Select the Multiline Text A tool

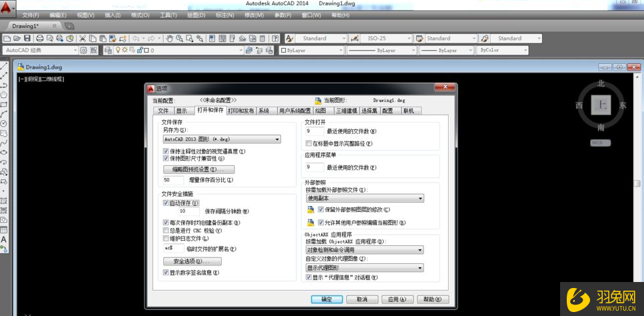click(4, 239)
